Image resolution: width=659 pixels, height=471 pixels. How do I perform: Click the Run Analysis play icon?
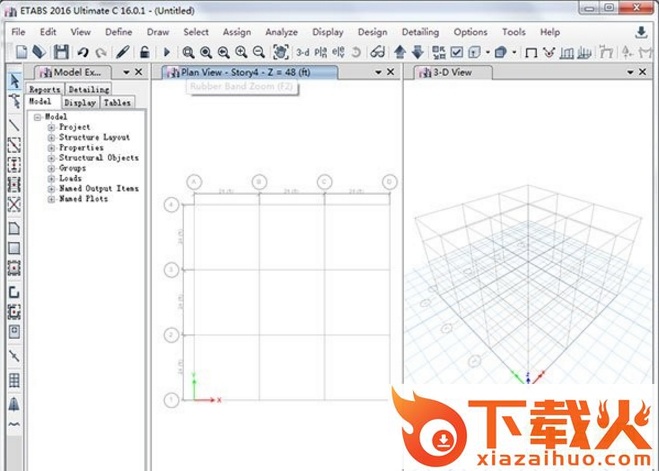[165, 52]
